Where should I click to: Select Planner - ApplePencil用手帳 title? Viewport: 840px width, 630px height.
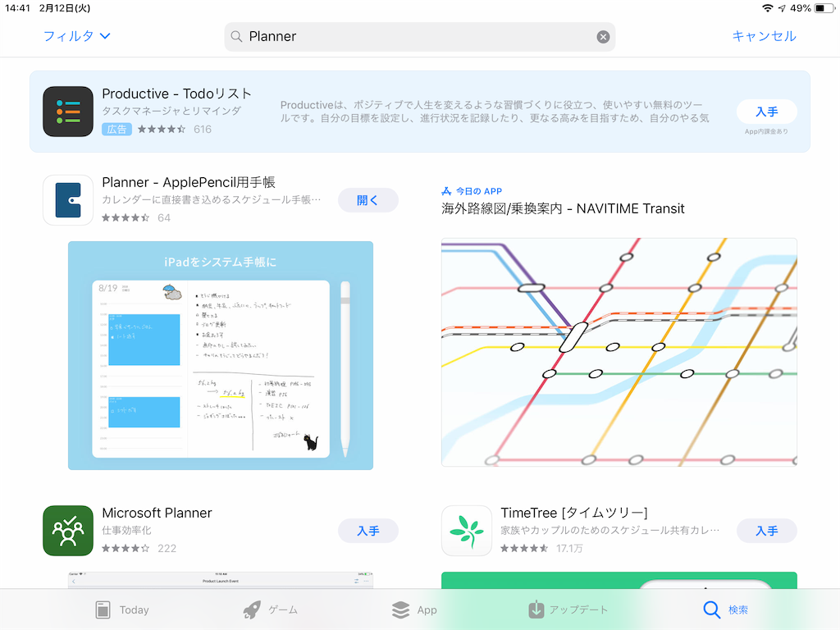point(189,182)
